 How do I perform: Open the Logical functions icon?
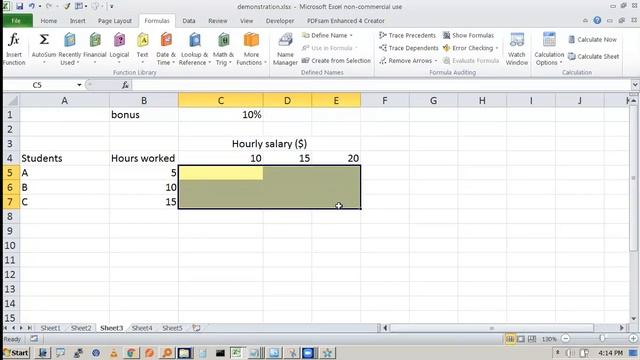[x=119, y=40]
